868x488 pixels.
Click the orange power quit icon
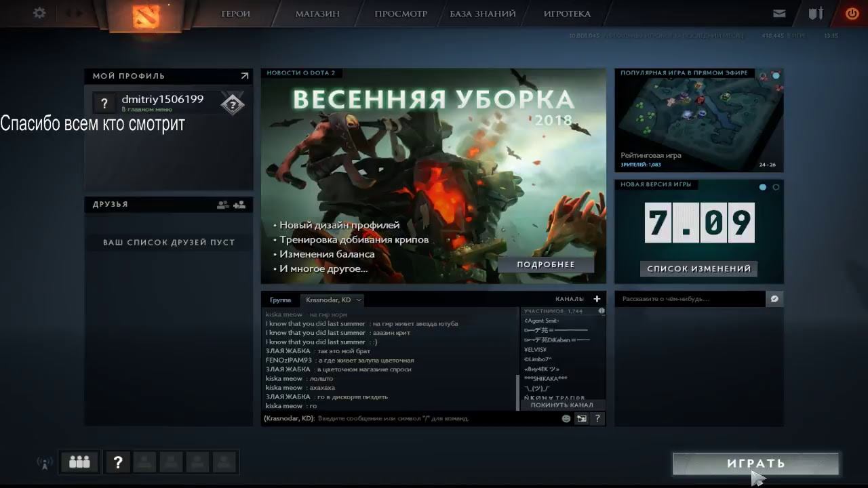(x=852, y=13)
